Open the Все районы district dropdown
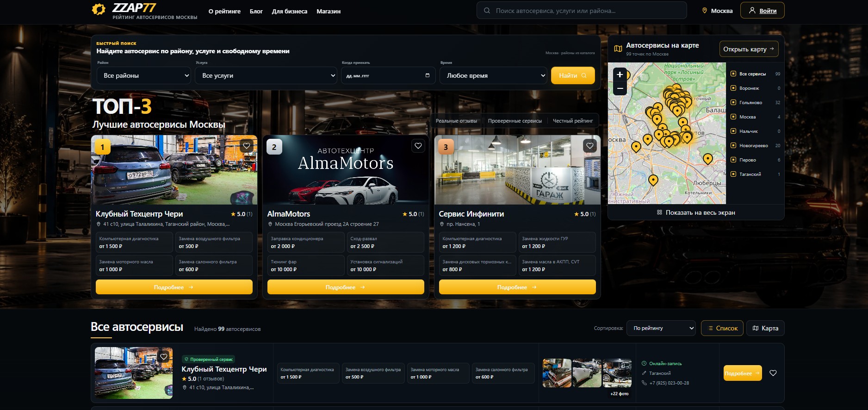This screenshot has height=410, width=868. click(x=144, y=75)
